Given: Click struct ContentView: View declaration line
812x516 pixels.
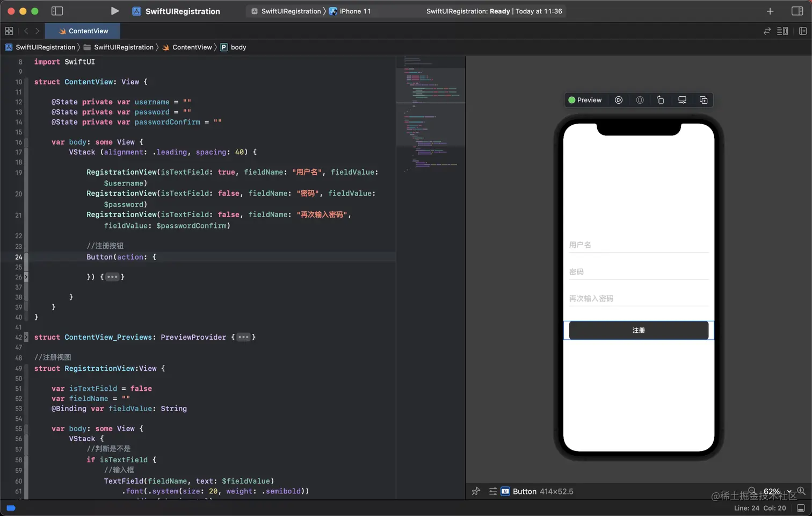Looking at the screenshot, I should tap(91, 82).
